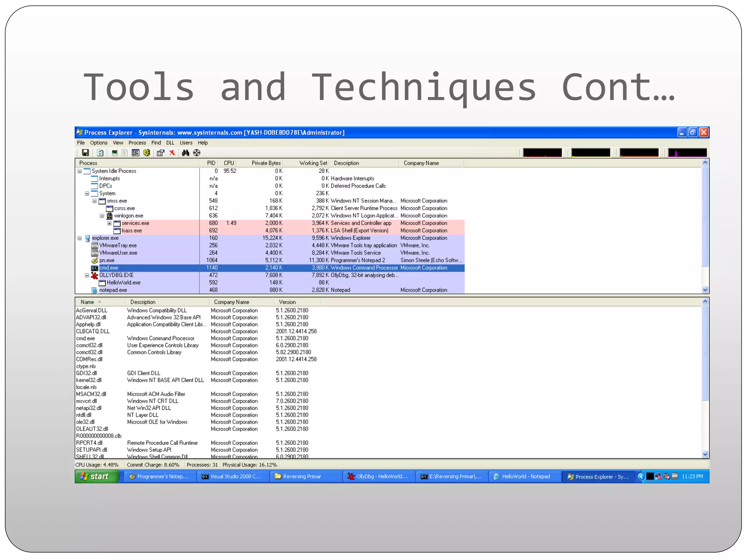The image size is (747, 560).
Task: Sort lower pane by Version column
Action: tap(297, 302)
